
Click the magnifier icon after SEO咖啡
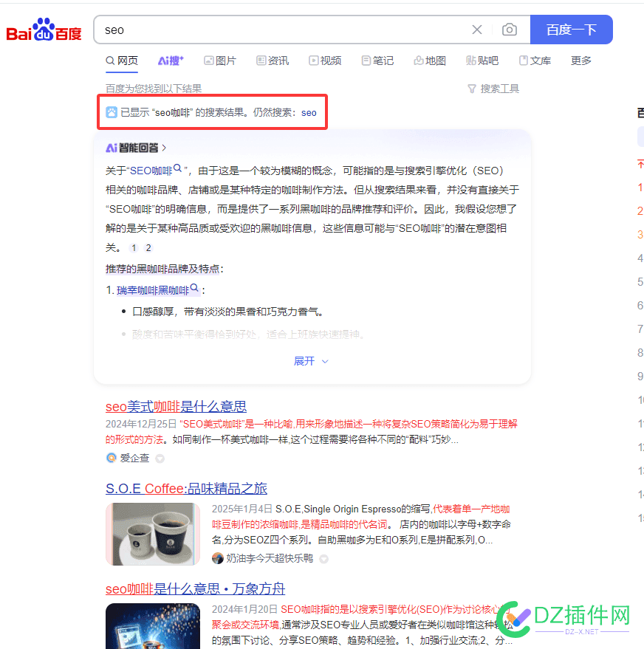tap(177, 168)
